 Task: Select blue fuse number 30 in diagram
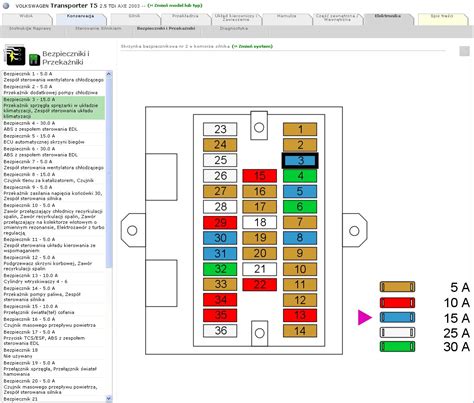coord(220,238)
